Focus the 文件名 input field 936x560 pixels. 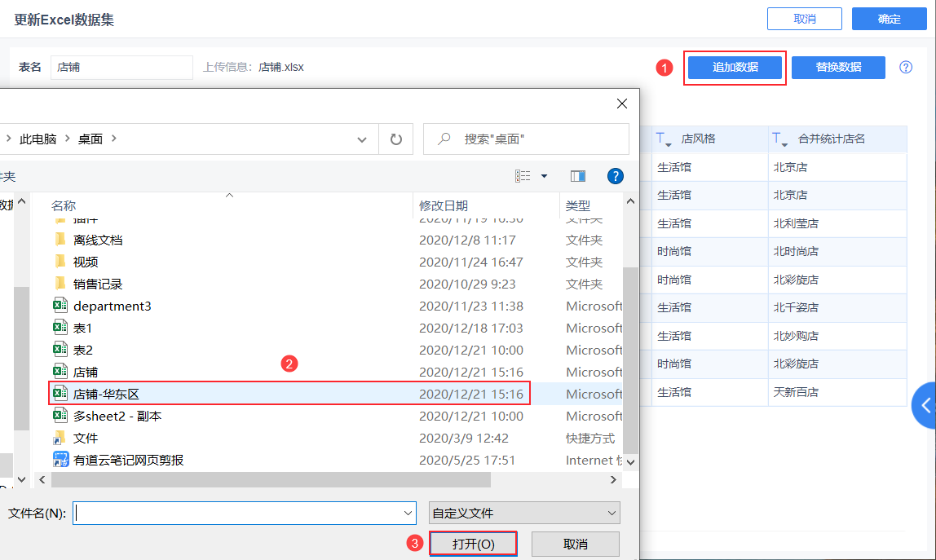tap(237, 513)
